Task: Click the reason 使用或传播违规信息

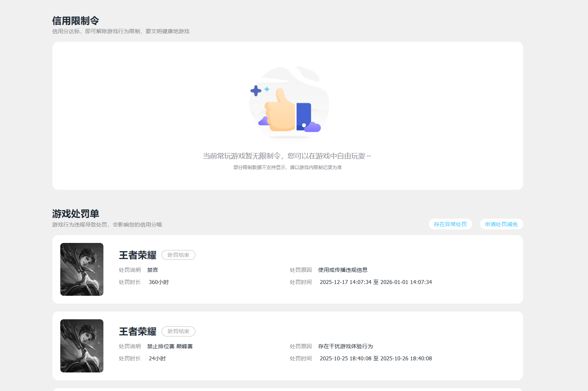Action: pos(343,270)
